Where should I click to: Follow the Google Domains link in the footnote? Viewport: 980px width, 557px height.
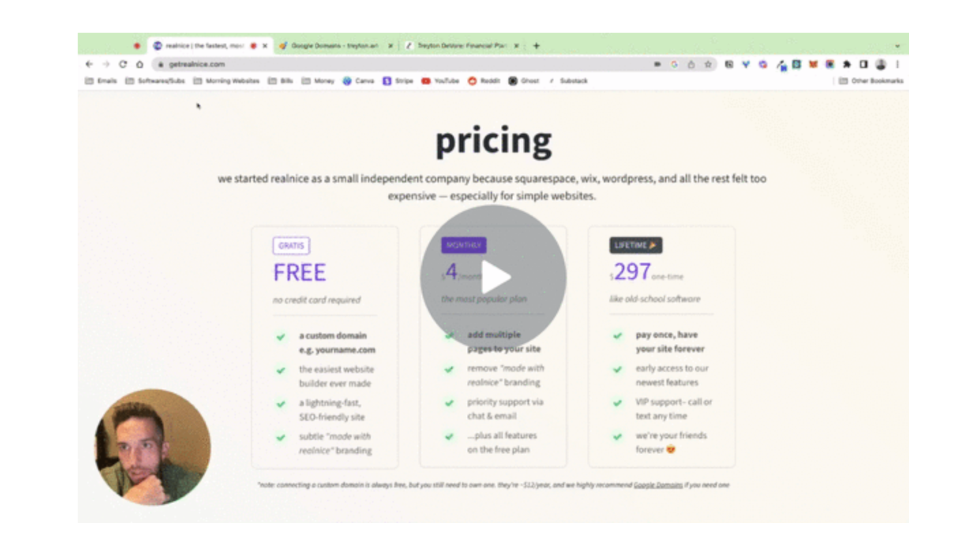click(658, 485)
